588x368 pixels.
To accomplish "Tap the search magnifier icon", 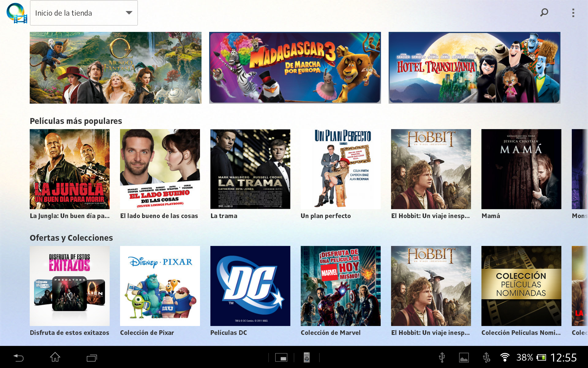I will 544,13.
